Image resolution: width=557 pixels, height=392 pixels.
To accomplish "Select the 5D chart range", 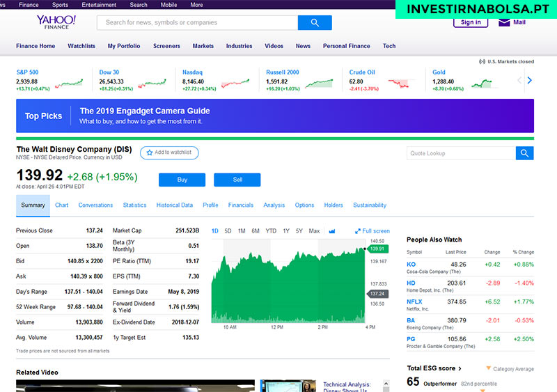I will click(228, 231).
